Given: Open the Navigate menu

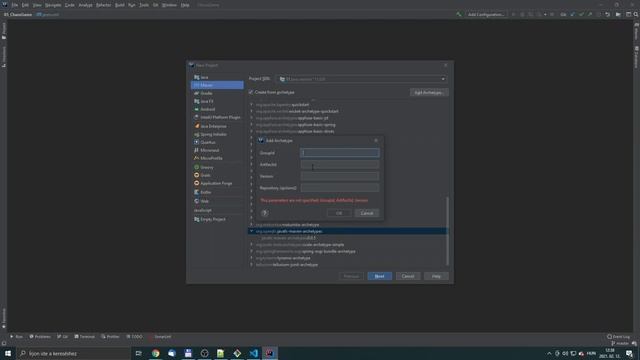Looking at the screenshot, I should 53,5.
